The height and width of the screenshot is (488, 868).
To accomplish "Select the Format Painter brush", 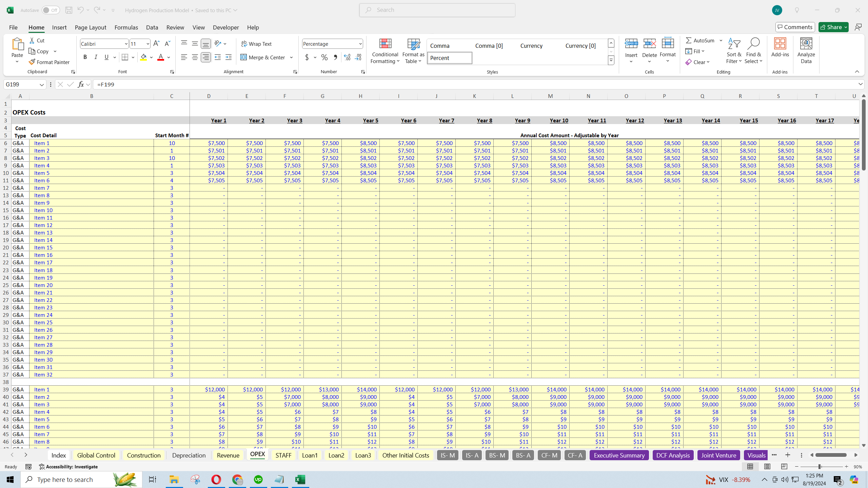I will point(49,62).
